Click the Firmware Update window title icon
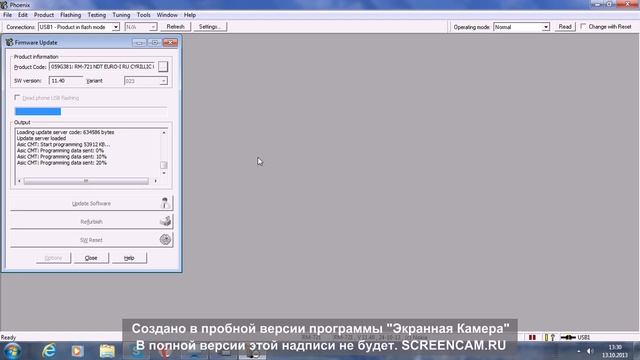The width and height of the screenshot is (640, 360). [9, 42]
